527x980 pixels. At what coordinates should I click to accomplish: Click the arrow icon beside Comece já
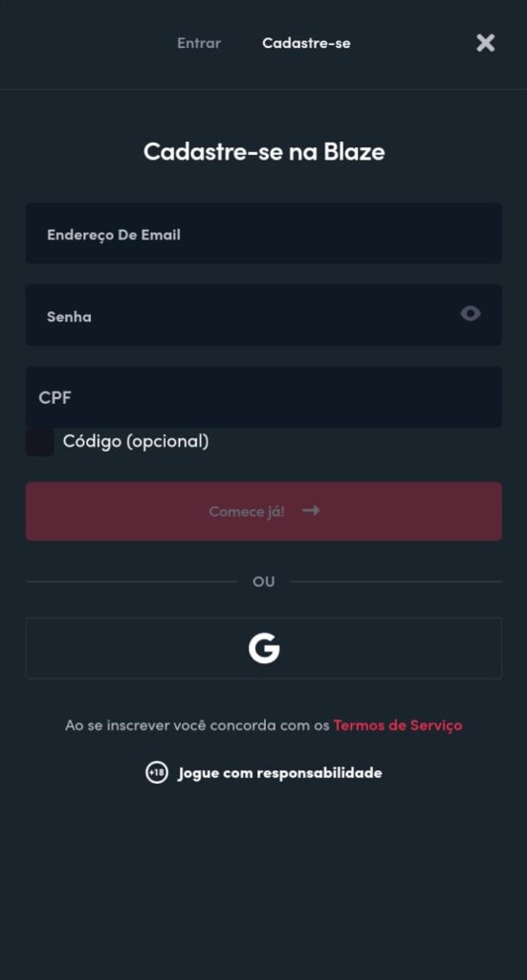click(x=311, y=511)
